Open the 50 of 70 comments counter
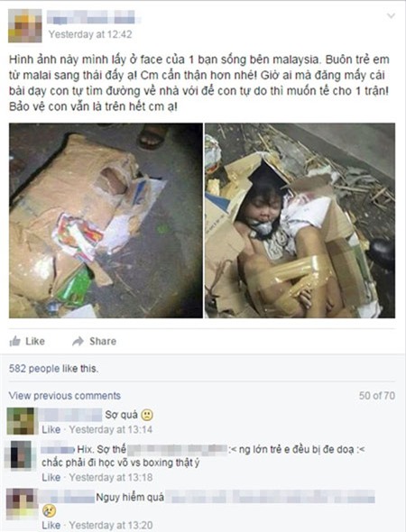 point(377,396)
